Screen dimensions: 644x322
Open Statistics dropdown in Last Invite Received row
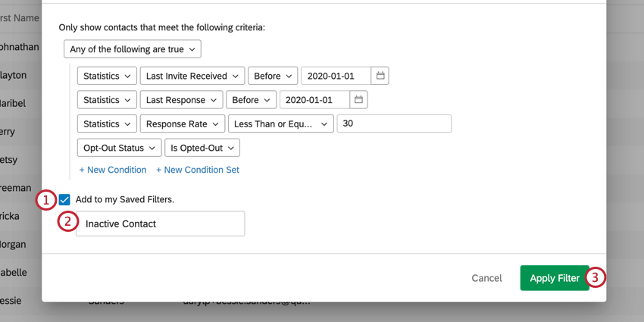click(x=107, y=76)
